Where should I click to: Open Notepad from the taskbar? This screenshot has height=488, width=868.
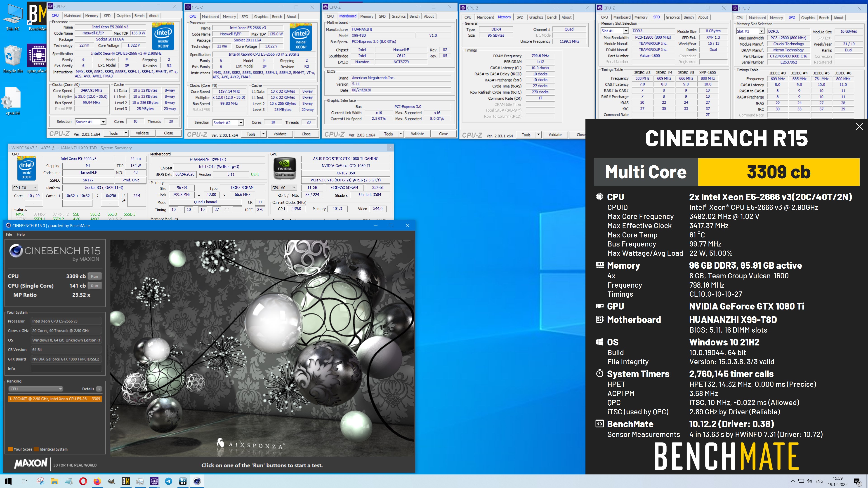click(69, 481)
